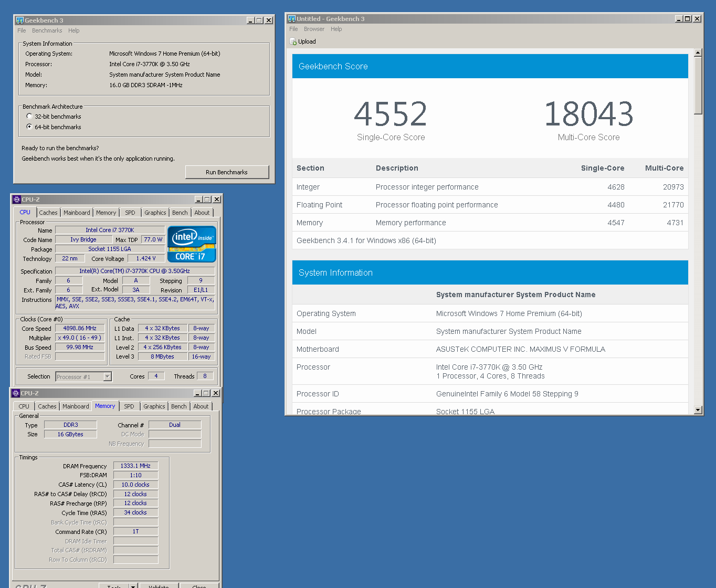716x588 pixels.
Task: Click the Run Benchmarks button
Action: click(227, 172)
